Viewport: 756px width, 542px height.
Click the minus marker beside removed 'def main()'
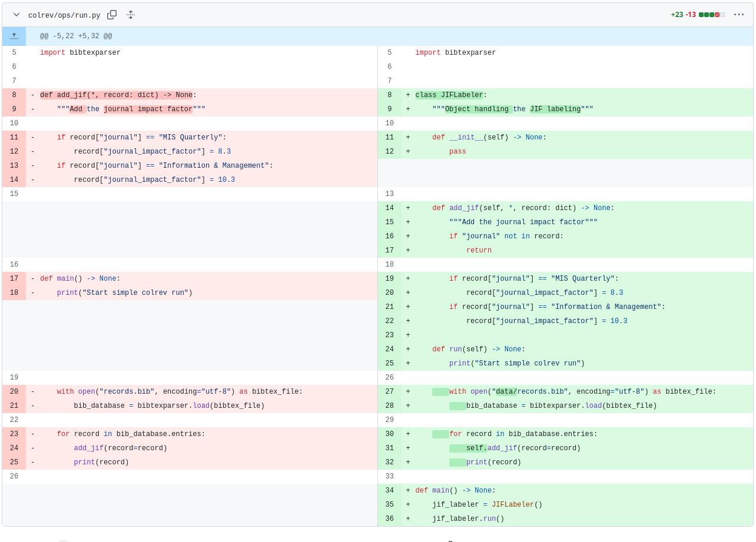tap(32, 279)
